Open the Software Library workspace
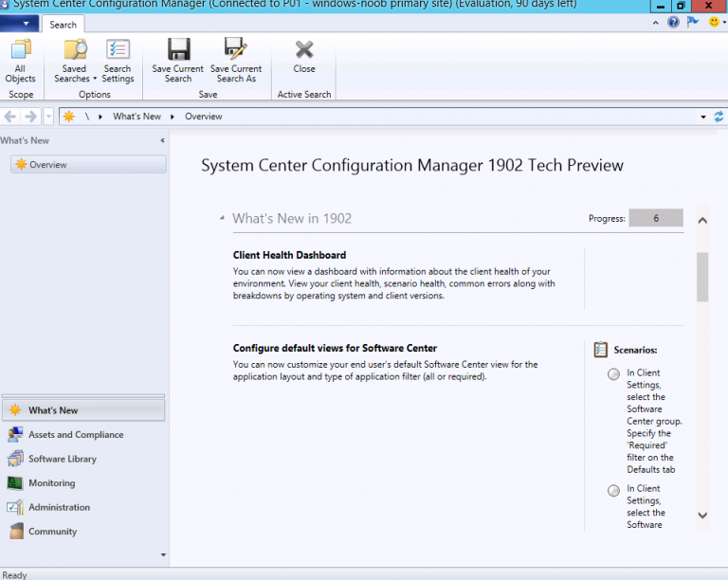This screenshot has width=728, height=580. click(83, 459)
